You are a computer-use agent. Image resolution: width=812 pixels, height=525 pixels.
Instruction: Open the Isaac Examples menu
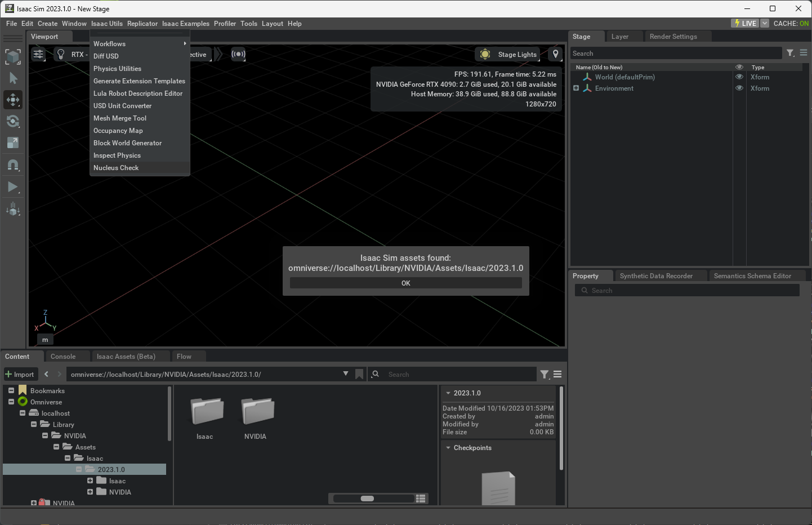pos(186,24)
